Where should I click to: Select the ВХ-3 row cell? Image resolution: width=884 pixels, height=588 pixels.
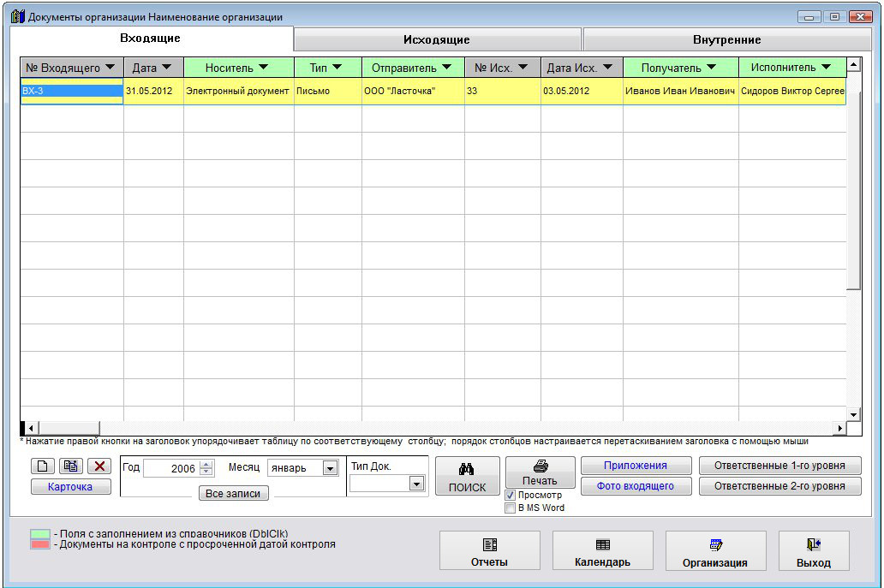pos(72,91)
